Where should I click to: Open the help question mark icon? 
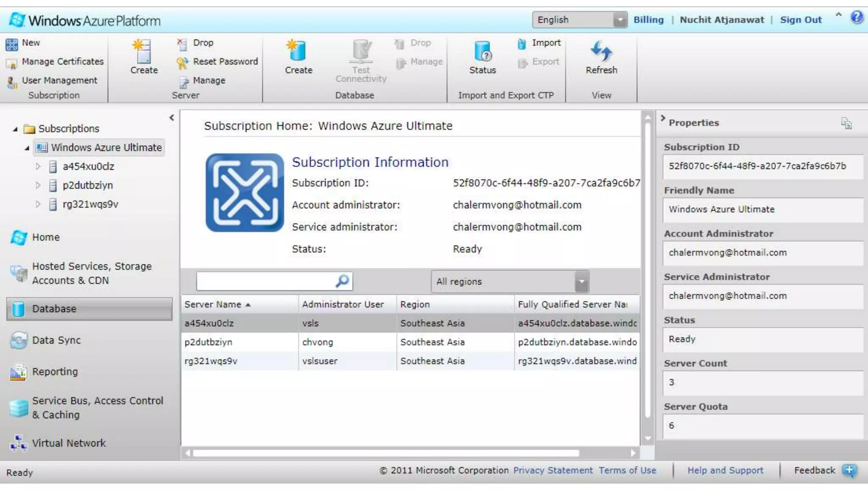[857, 17]
